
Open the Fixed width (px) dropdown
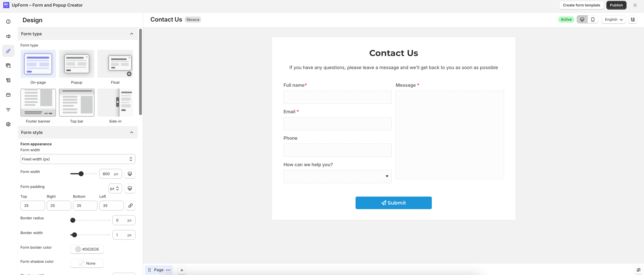78,159
